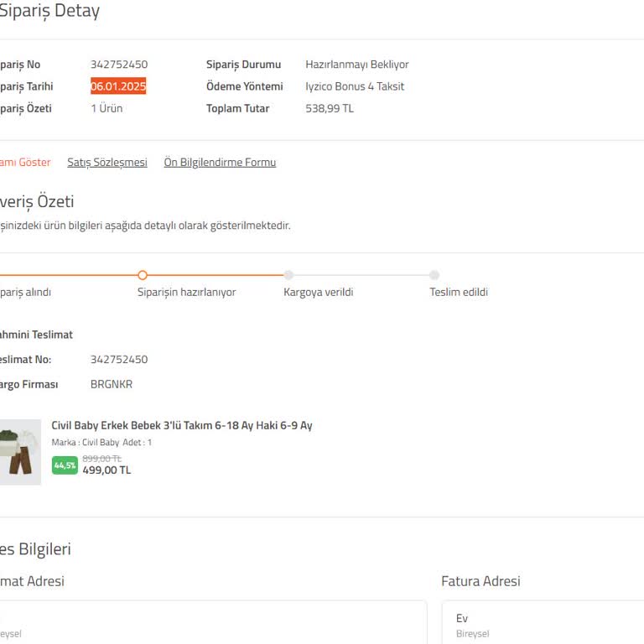Click the 'Ödeme Yöntemi' label
Viewport: 644px width, 644px height.
[x=244, y=86]
